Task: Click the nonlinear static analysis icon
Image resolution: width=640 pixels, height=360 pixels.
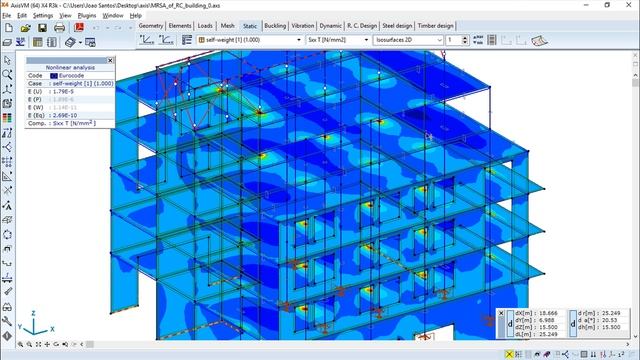Action: tap(166, 40)
